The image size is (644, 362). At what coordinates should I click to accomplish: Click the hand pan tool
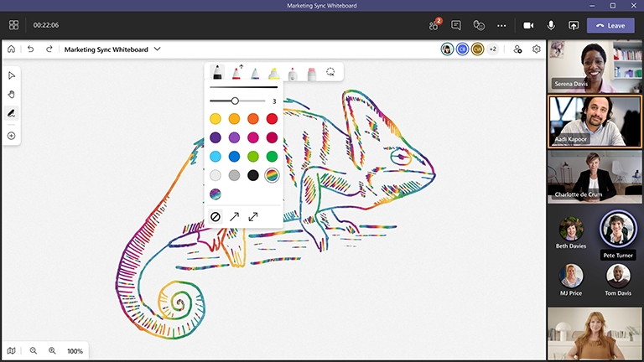click(x=12, y=95)
